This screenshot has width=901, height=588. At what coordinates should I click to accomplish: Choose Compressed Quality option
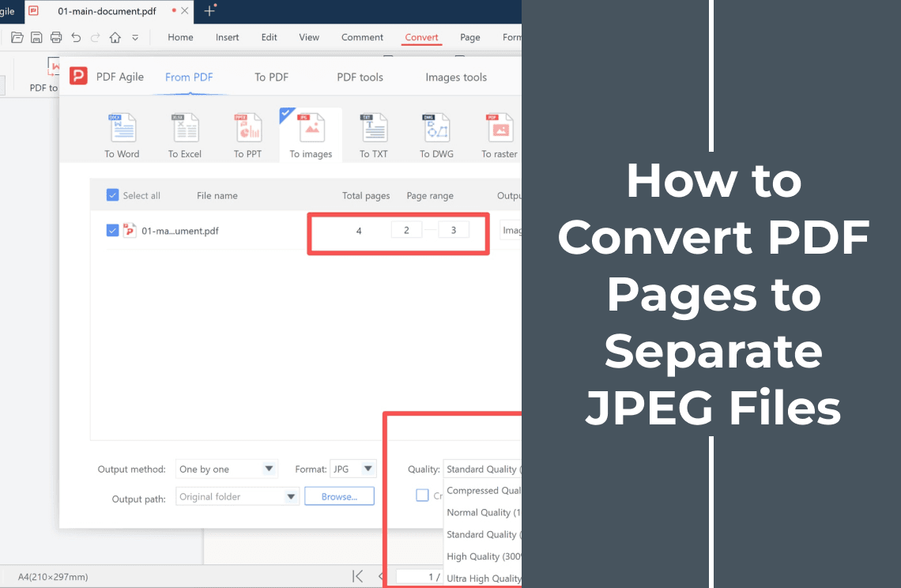[484, 490]
